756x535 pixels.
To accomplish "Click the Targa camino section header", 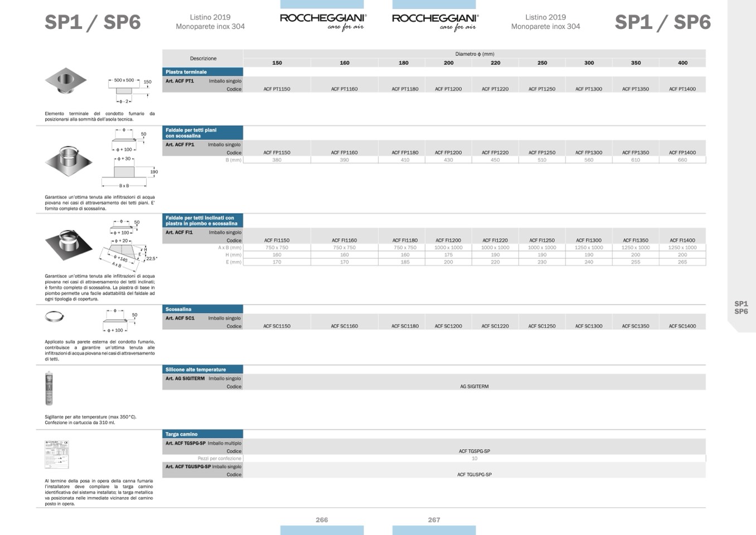I will tap(203, 434).
